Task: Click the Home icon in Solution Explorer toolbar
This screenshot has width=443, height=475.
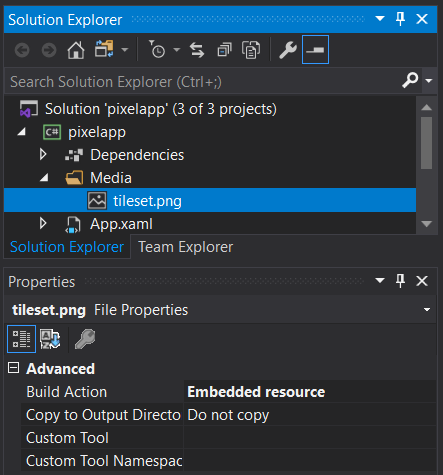Action: coord(76,50)
